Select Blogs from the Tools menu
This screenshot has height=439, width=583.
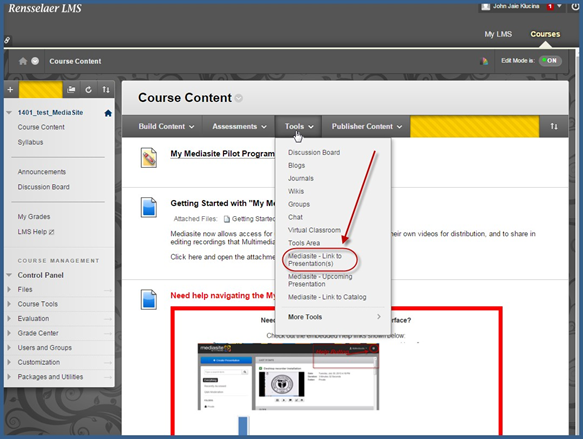click(x=296, y=165)
